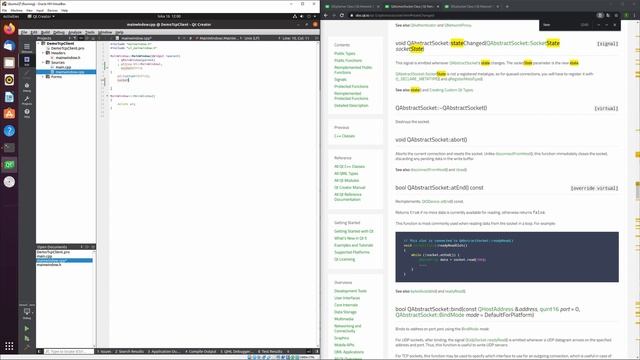Collapse the Sources folder
This screenshot has height=360, width=640.
(x=43, y=62)
